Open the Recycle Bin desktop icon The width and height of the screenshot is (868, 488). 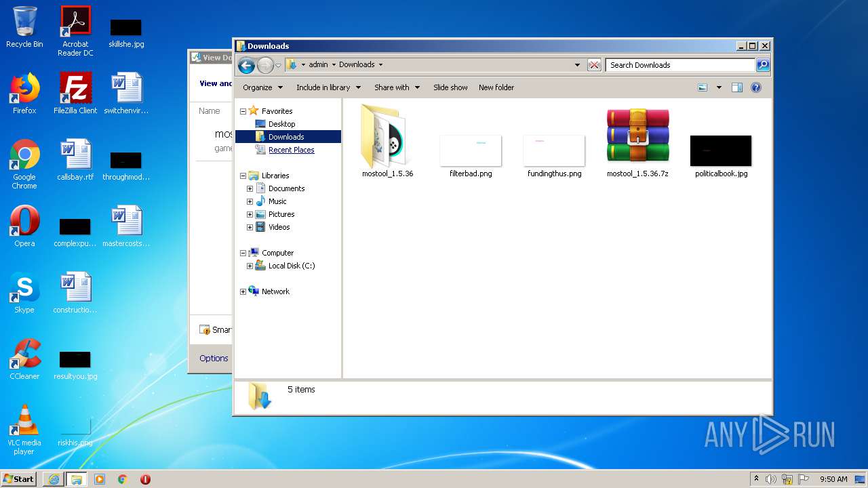tap(24, 27)
